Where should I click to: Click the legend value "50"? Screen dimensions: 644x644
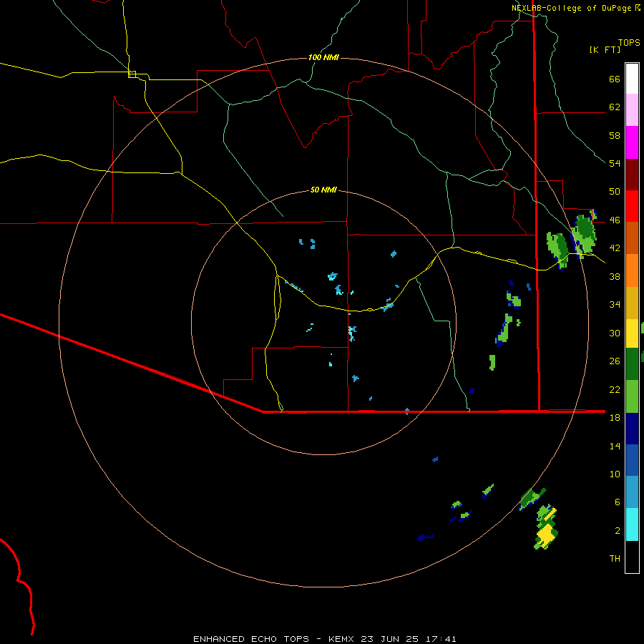pyautogui.click(x=615, y=192)
